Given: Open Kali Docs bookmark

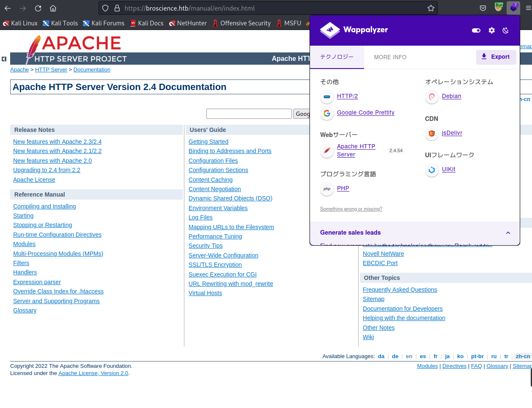Looking at the screenshot, I should point(146,23).
